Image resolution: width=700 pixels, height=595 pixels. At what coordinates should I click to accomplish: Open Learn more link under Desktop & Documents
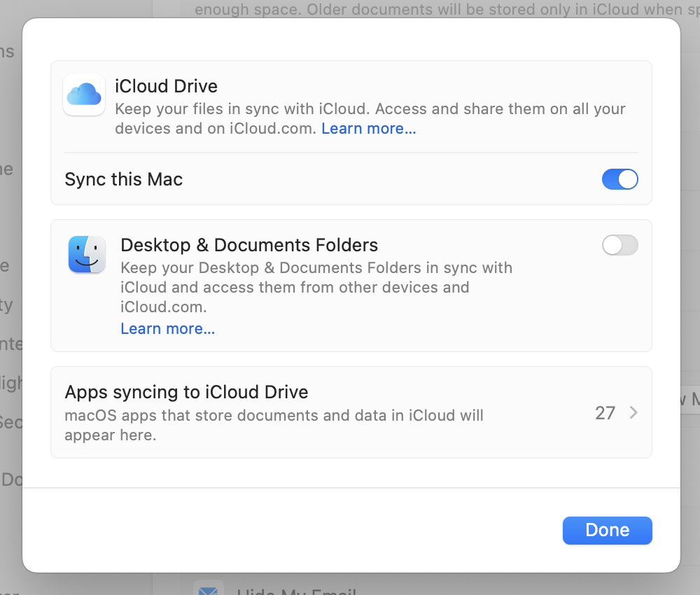[x=168, y=329]
